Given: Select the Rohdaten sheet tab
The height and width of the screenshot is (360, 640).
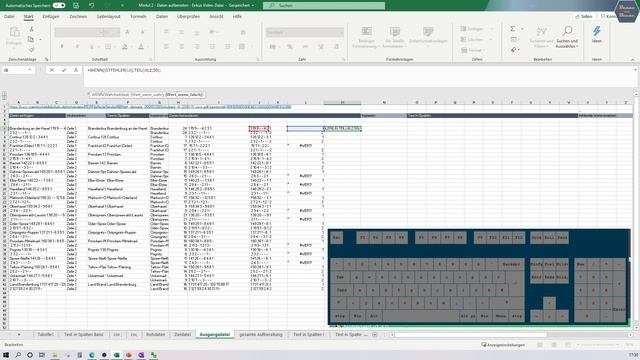Looking at the screenshot, I should 156,335.
